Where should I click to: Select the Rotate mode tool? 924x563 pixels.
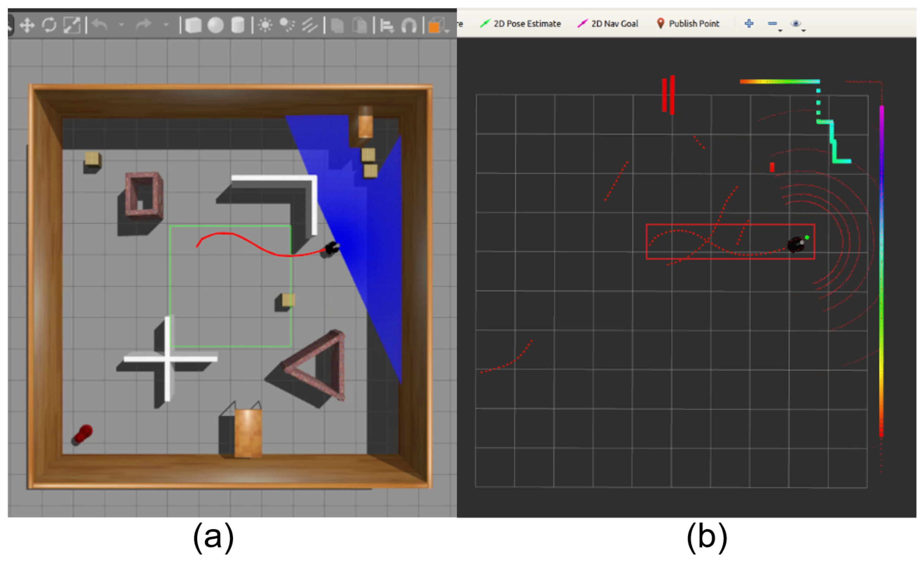click(x=49, y=25)
